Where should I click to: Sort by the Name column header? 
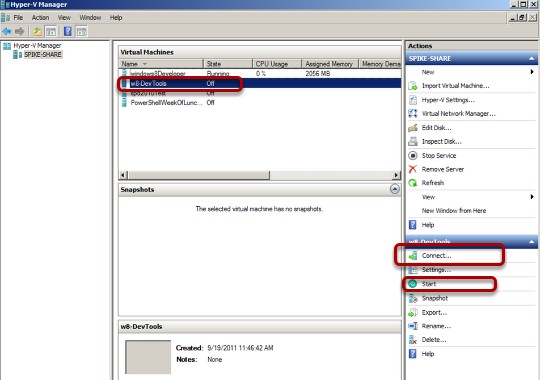pos(160,64)
